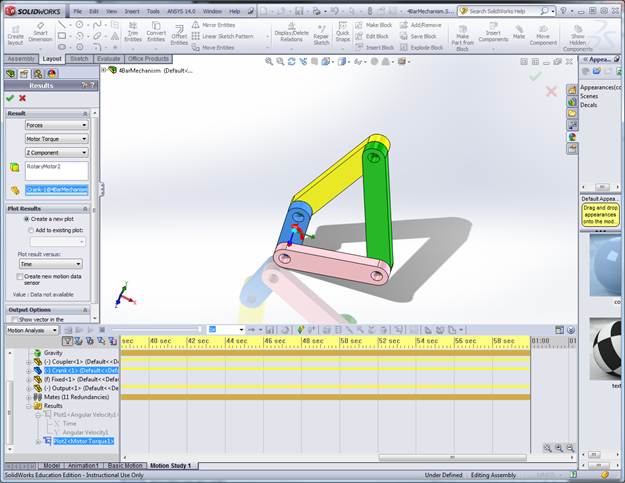
Task: Select Create a new plot radio button
Action: pyautogui.click(x=27, y=219)
